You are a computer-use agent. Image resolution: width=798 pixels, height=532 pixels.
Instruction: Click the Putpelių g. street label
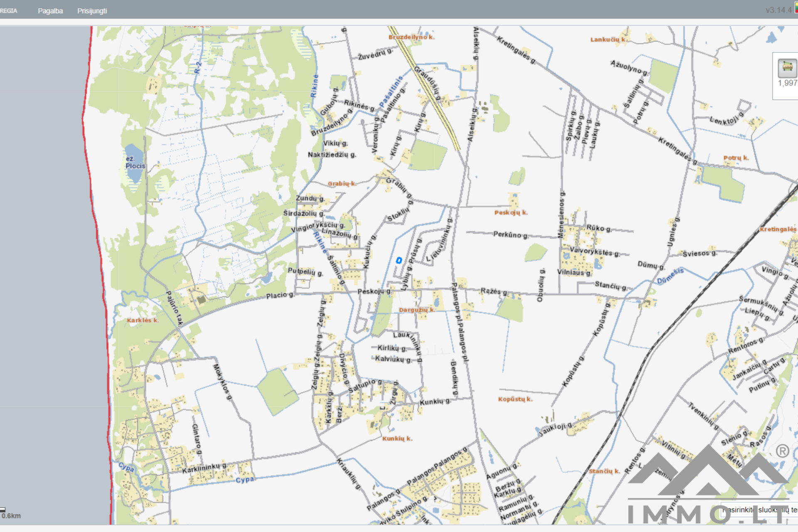pos(305,272)
